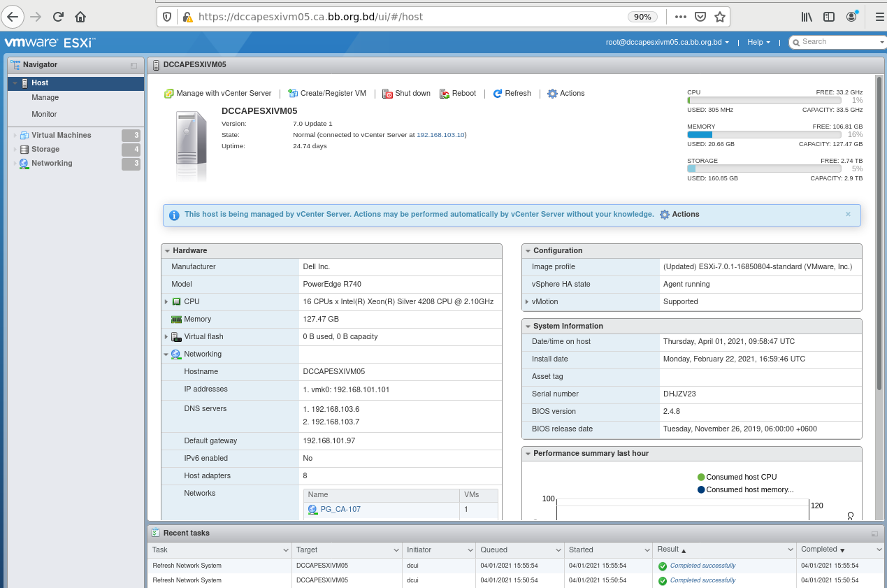Click the Virtual Machines icon in Navigator
This screenshot has height=588, width=887.
pos(24,136)
